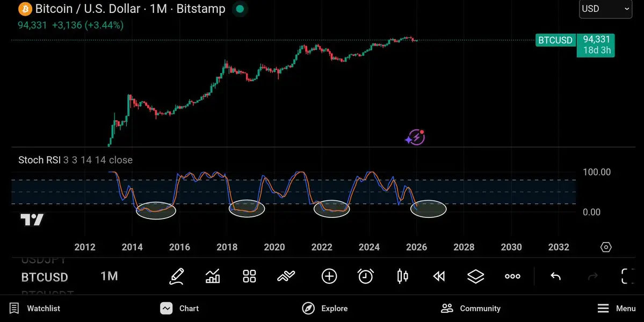Open the three-dots more options
The height and width of the screenshot is (322, 644).
point(512,276)
